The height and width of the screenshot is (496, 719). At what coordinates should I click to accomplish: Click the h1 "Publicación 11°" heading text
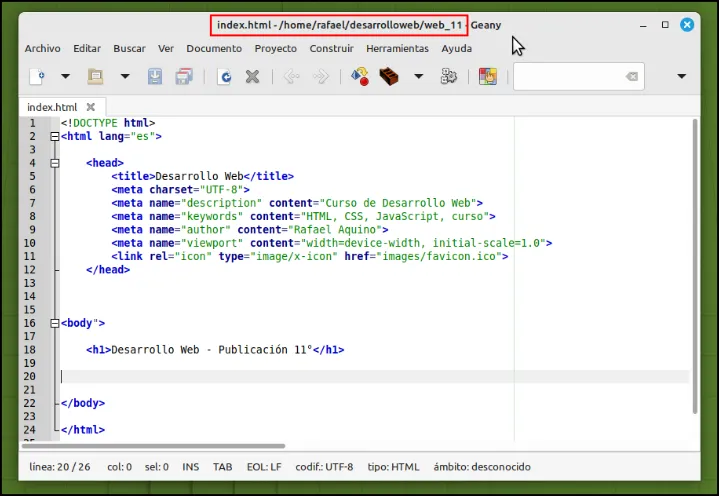pyautogui.click(x=265, y=350)
